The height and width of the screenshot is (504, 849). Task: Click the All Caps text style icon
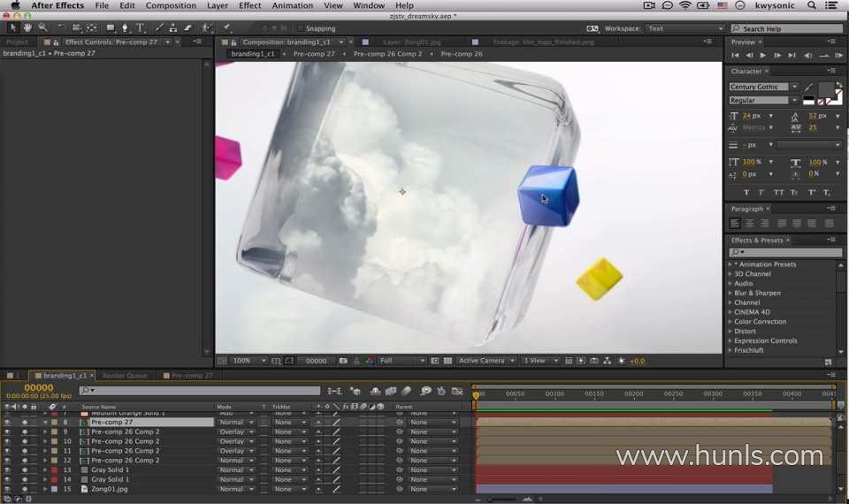[x=778, y=192]
